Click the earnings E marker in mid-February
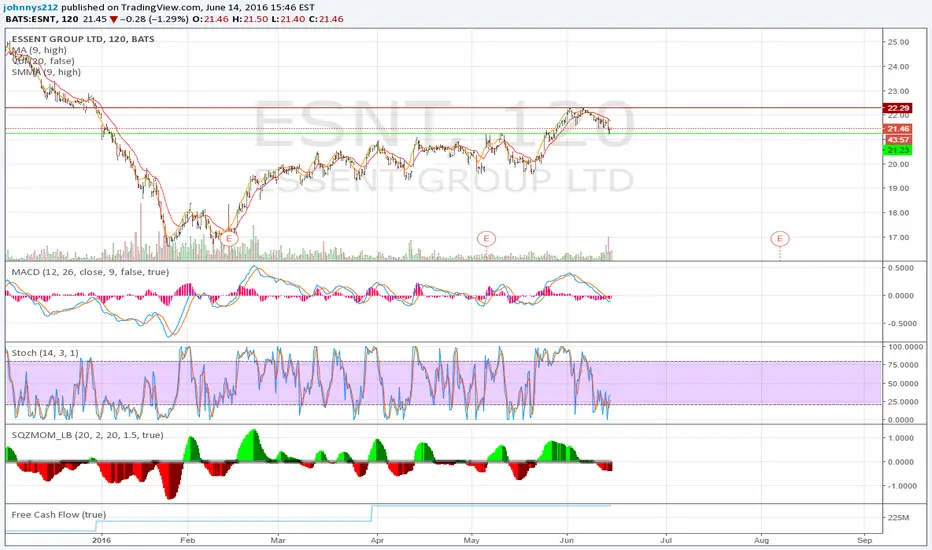This screenshot has width=932, height=550. [229, 239]
